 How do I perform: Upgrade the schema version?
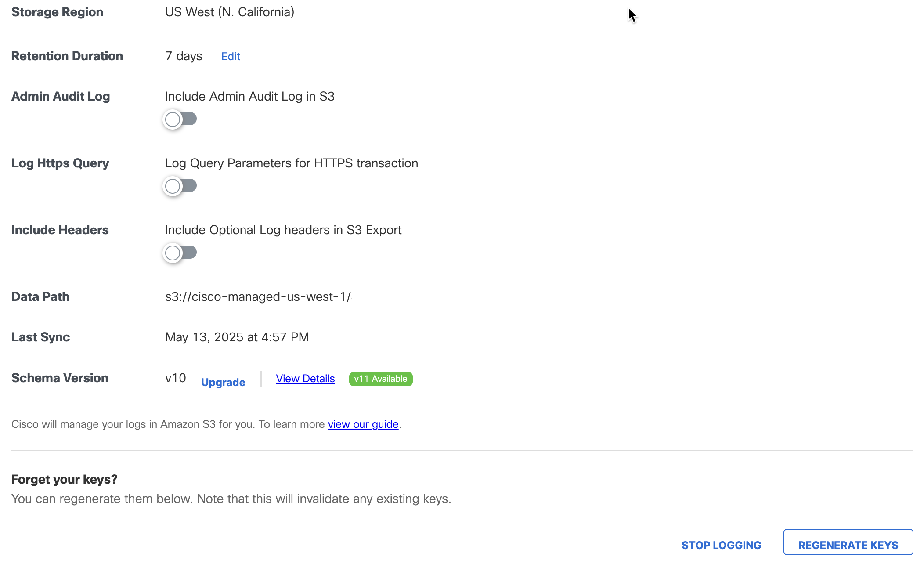coord(223,382)
